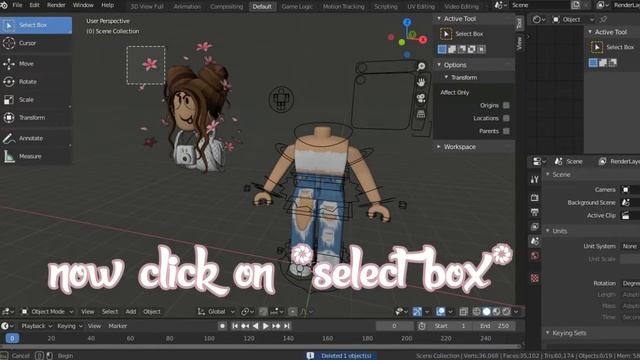
Task: Select the Cursor tool
Action: (x=36, y=43)
